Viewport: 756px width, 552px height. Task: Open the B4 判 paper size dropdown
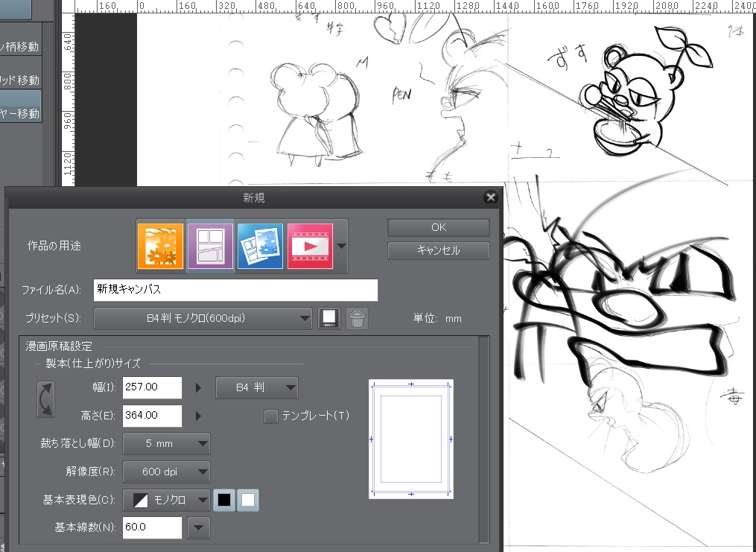(x=256, y=387)
